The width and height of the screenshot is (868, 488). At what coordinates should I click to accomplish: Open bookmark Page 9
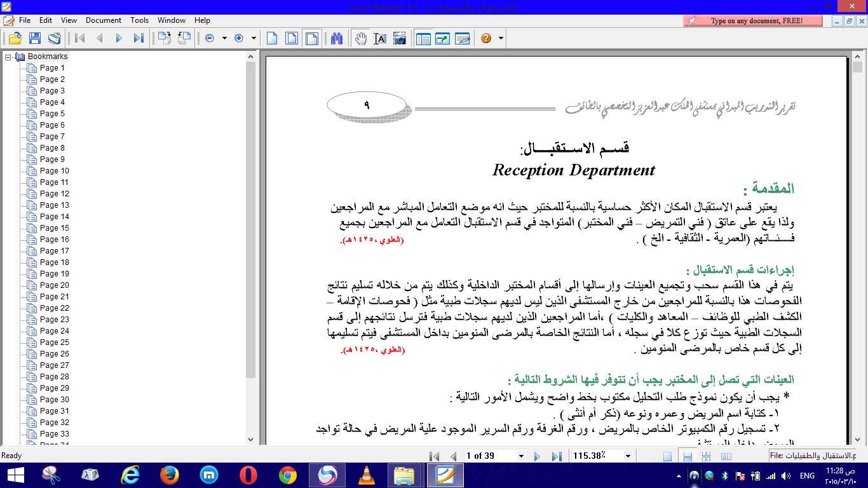(52, 159)
